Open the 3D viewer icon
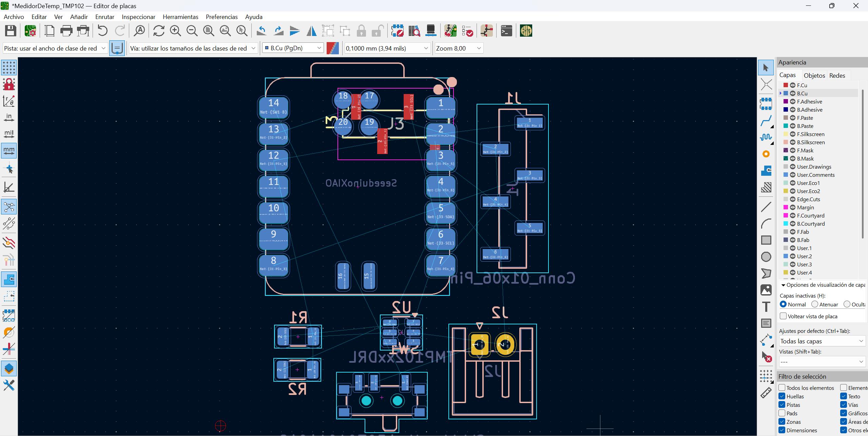Image resolution: width=868 pixels, height=436 pixels. [431, 31]
